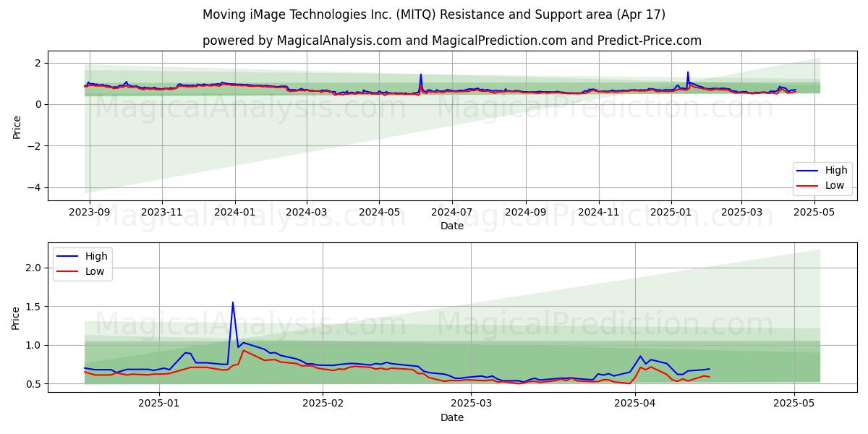
Task: Click 'High' in the upper chart legend
Action: pos(835,171)
